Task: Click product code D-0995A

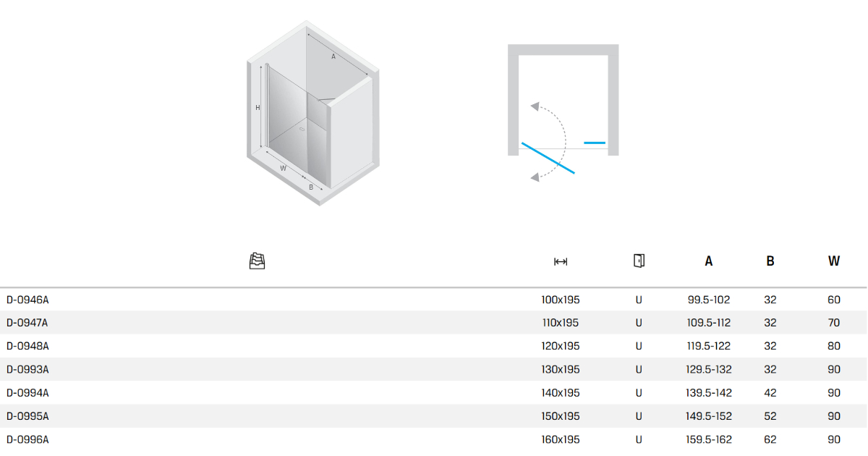Action: [27, 416]
